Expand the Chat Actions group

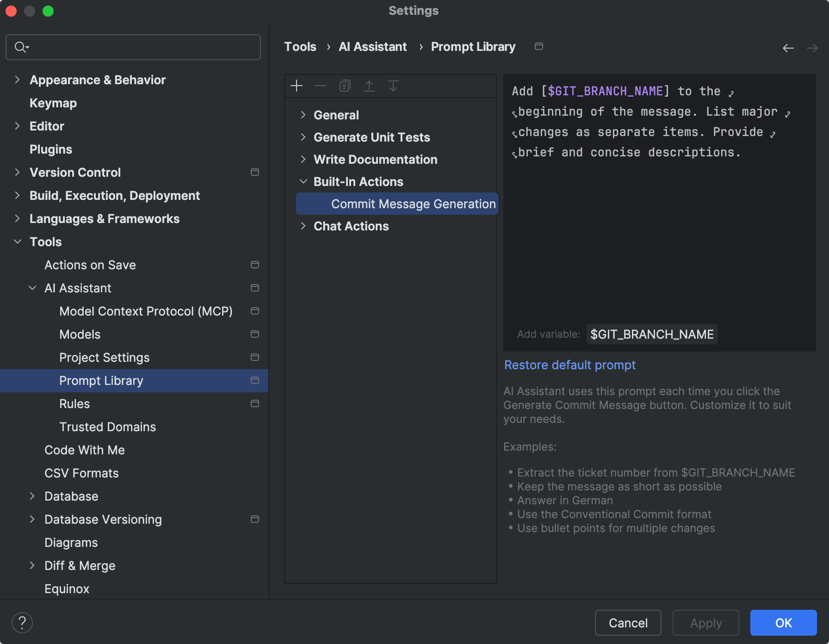point(303,226)
